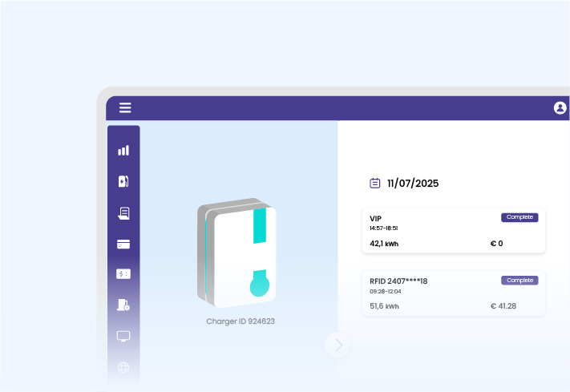Viewport: 570px width, 392px height.
Task: Click the charger device illustration
Action: click(x=236, y=253)
